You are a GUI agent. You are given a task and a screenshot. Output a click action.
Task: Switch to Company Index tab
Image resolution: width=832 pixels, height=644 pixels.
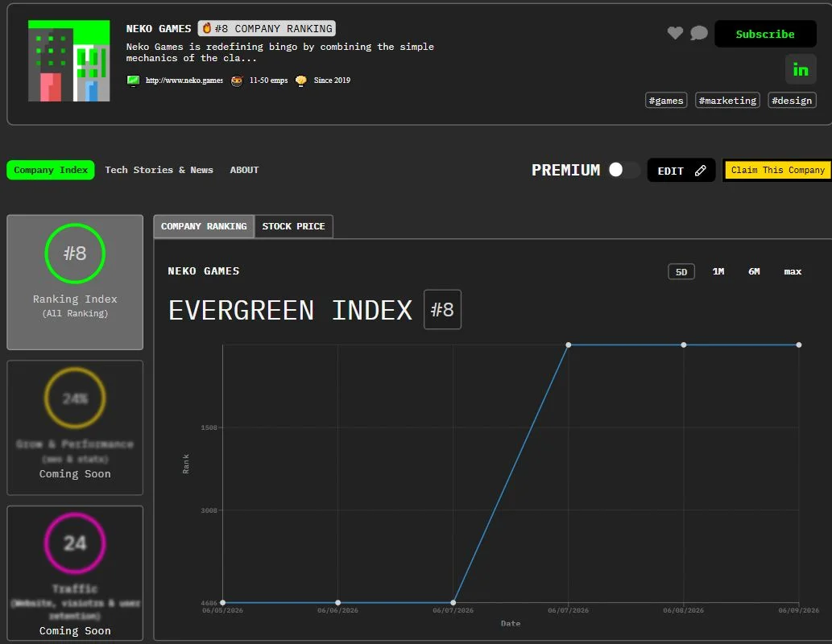51,170
